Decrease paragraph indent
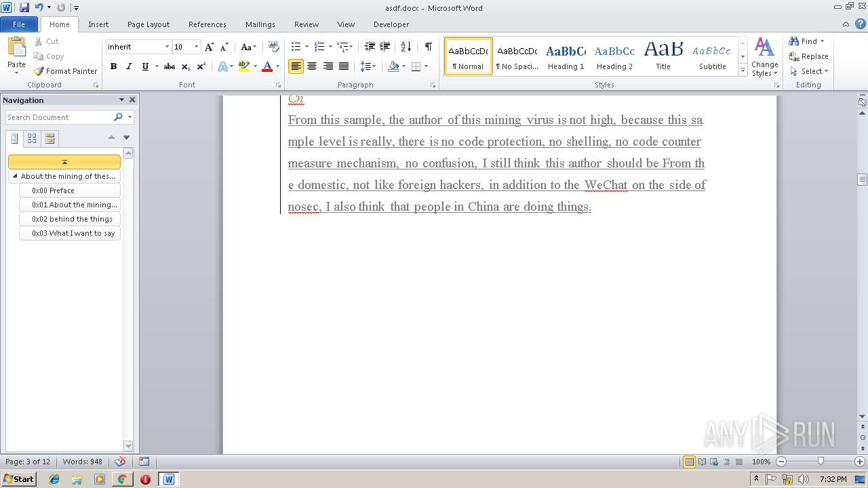Screen dimensions: 868x488 click(x=370, y=47)
